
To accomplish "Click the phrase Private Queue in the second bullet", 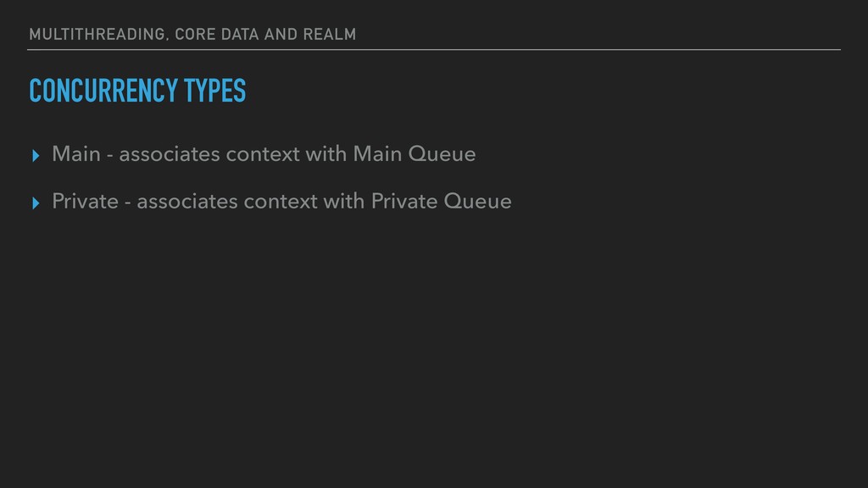I will pyautogui.click(x=441, y=202).
